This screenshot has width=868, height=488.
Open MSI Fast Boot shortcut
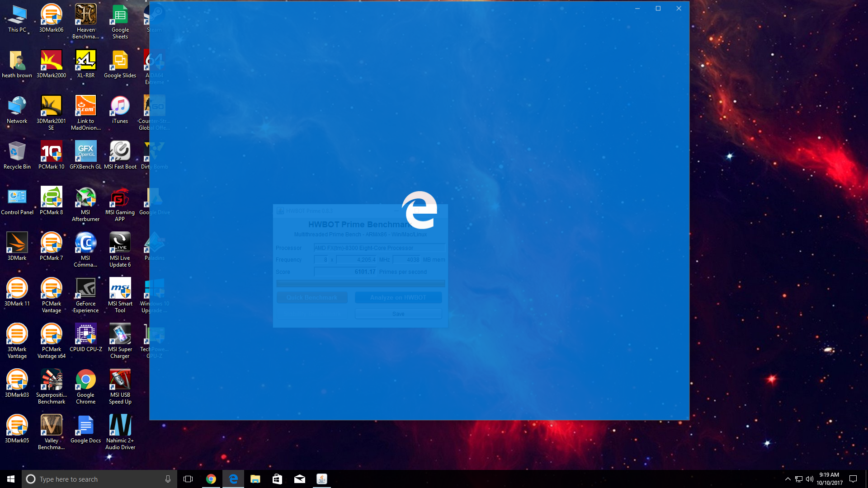pyautogui.click(x=120, y=156)
